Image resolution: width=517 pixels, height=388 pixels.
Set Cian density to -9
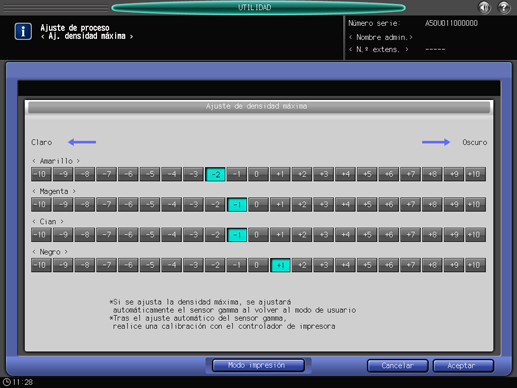click(63, 235)
